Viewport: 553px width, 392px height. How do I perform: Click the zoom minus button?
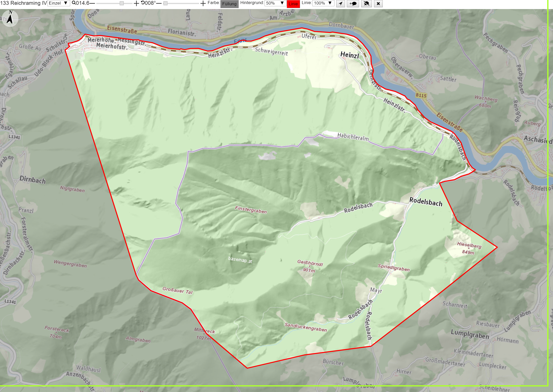[92, 3]
